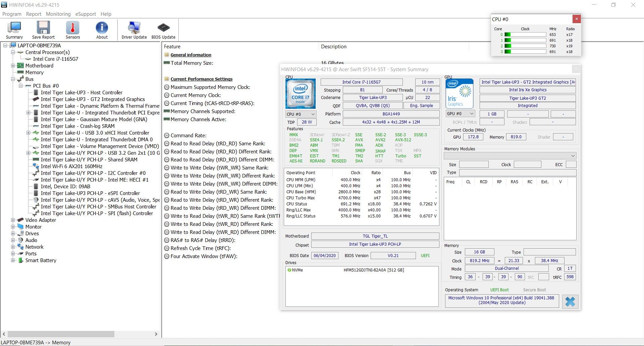This screenshot has width=644, height=346.
Task: Open the Report menu
Action: click(34, 14)
